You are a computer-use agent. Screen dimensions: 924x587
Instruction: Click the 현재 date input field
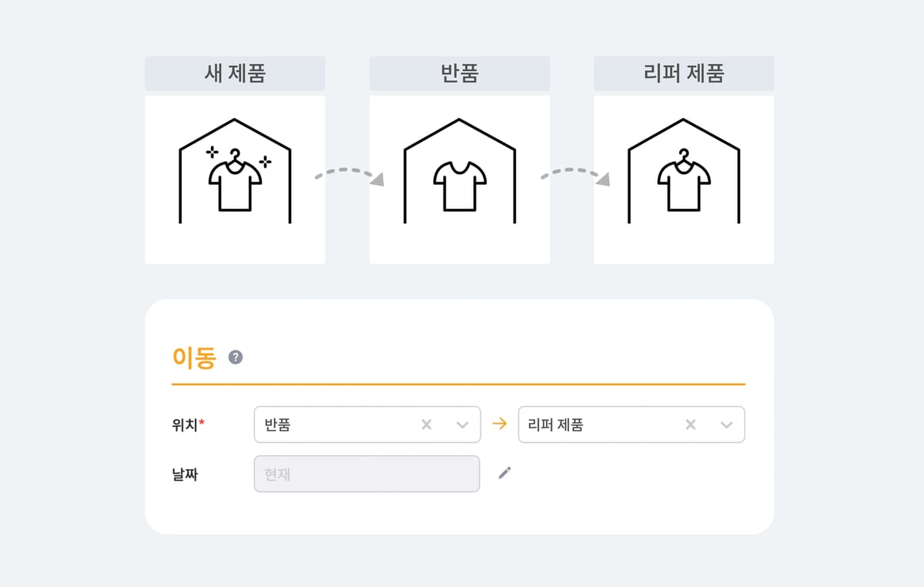click(367, 474)
